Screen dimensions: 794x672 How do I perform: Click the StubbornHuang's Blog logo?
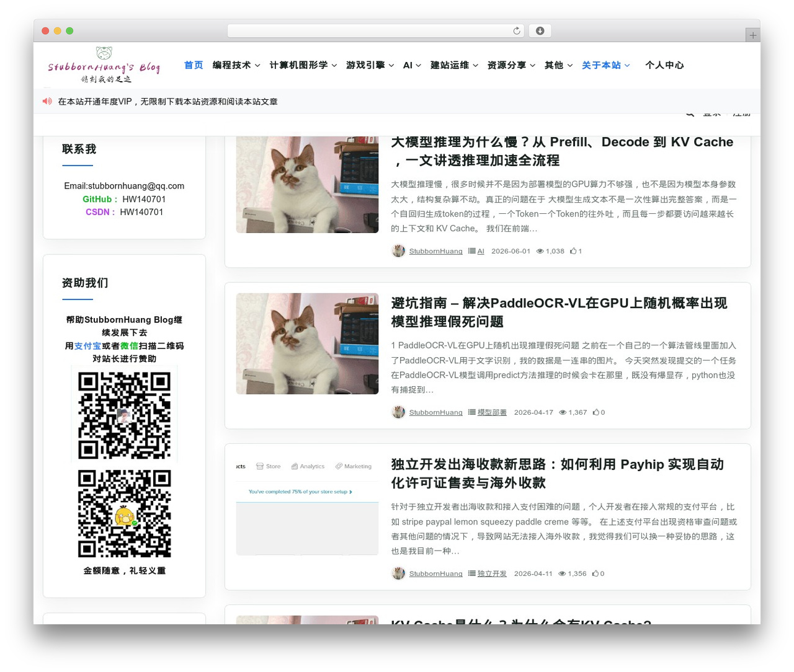point(104,65)
